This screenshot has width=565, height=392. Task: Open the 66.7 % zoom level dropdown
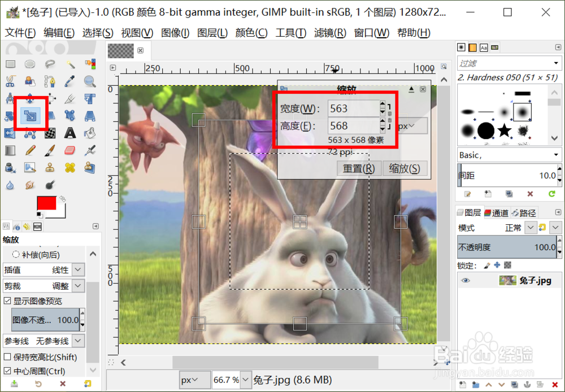[x=246, y=380]
